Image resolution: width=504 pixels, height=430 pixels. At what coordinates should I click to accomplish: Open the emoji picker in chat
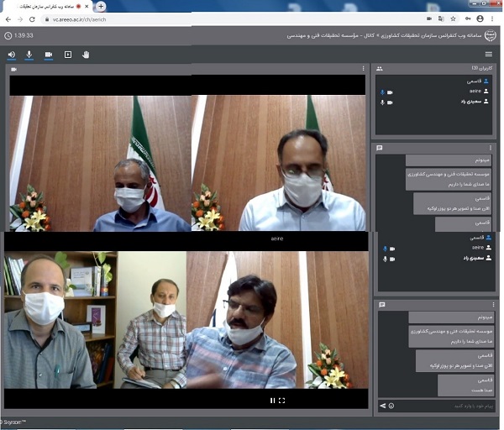[x=392, y=406]
